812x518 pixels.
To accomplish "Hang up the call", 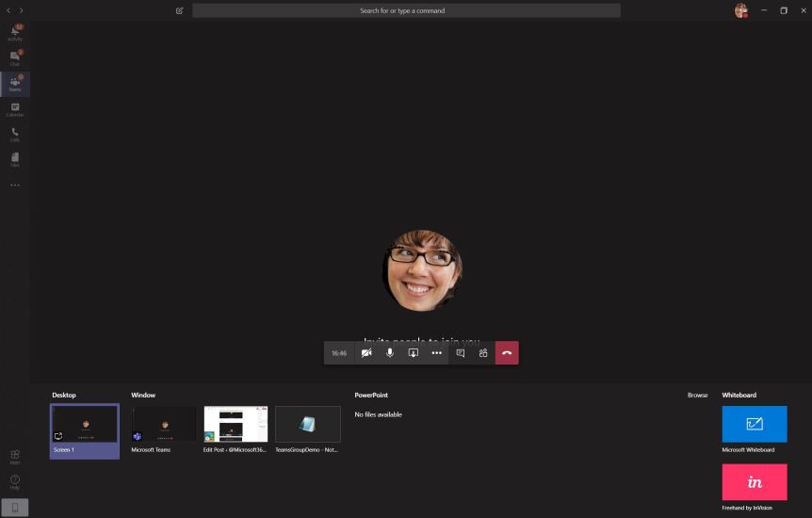I will (507, 353).
